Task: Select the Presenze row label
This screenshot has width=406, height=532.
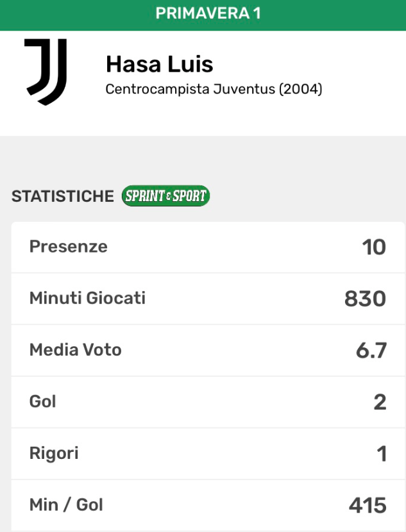Action: point(69,247)
